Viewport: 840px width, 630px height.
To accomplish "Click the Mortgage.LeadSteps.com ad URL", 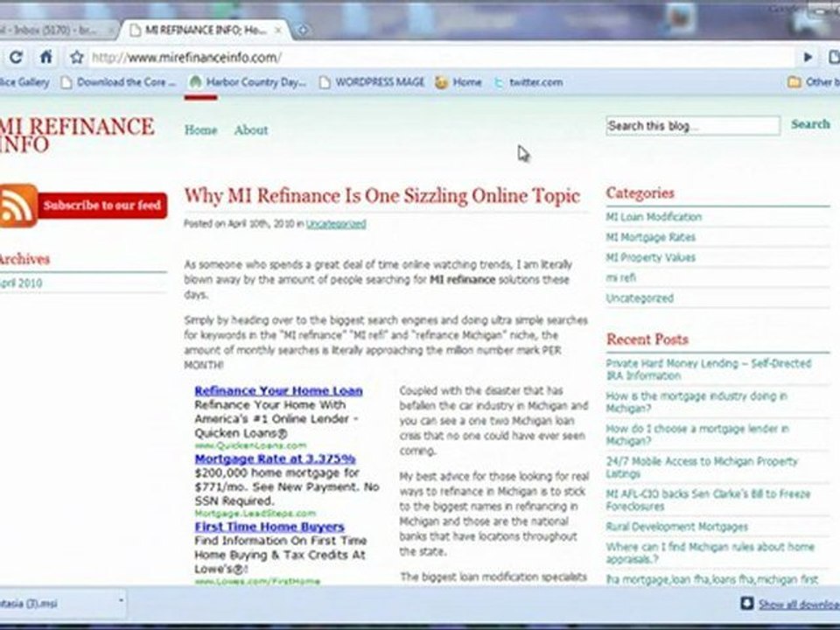I will coord(255,514).
